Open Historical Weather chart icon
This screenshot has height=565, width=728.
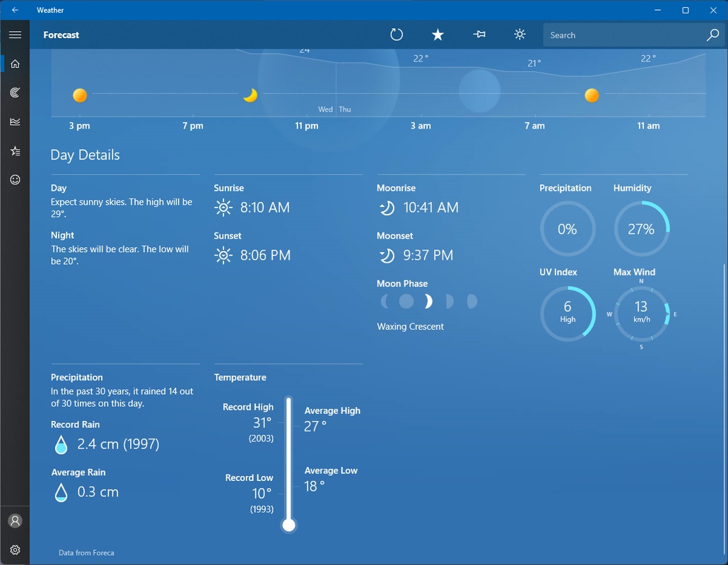pos(15,121)
